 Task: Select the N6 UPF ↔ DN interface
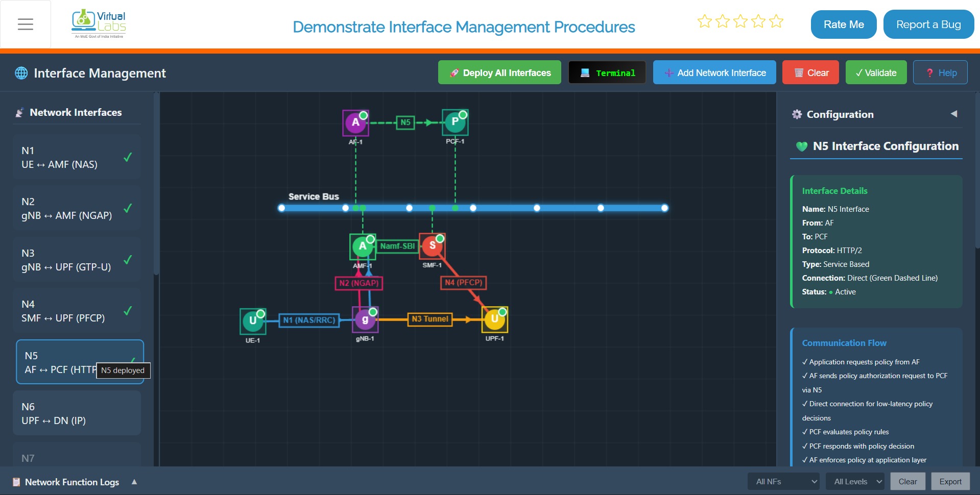coord(77,413)
